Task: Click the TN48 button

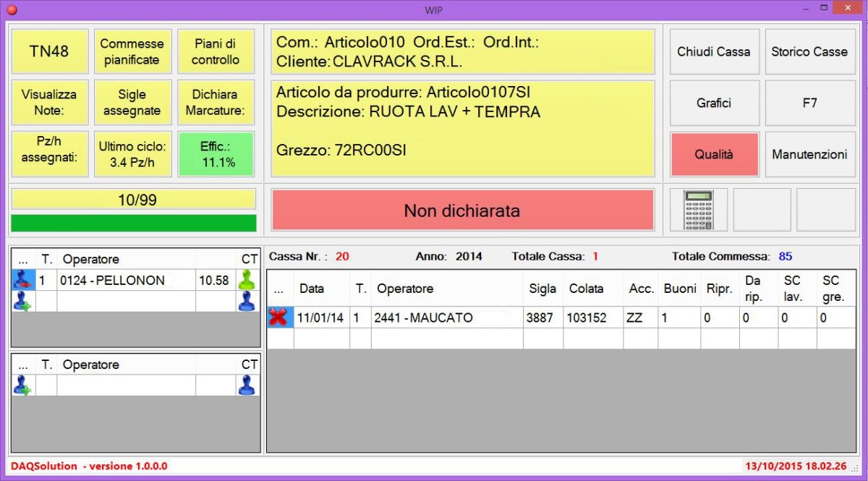Action: click(x=50, y=51)
